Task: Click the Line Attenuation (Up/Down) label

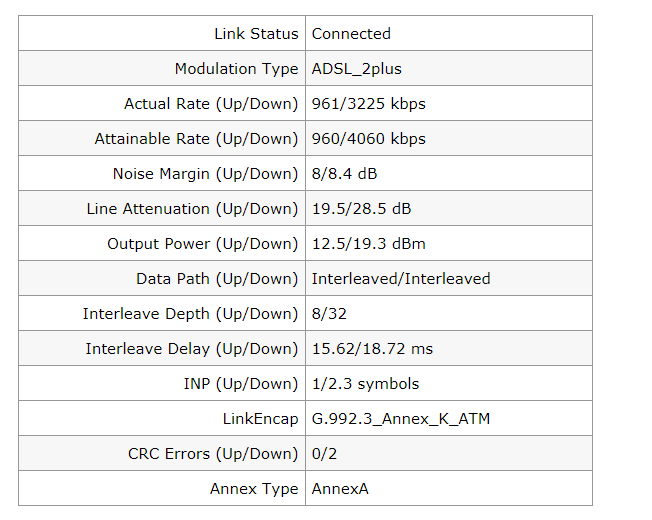Action: tap(192, 209)
